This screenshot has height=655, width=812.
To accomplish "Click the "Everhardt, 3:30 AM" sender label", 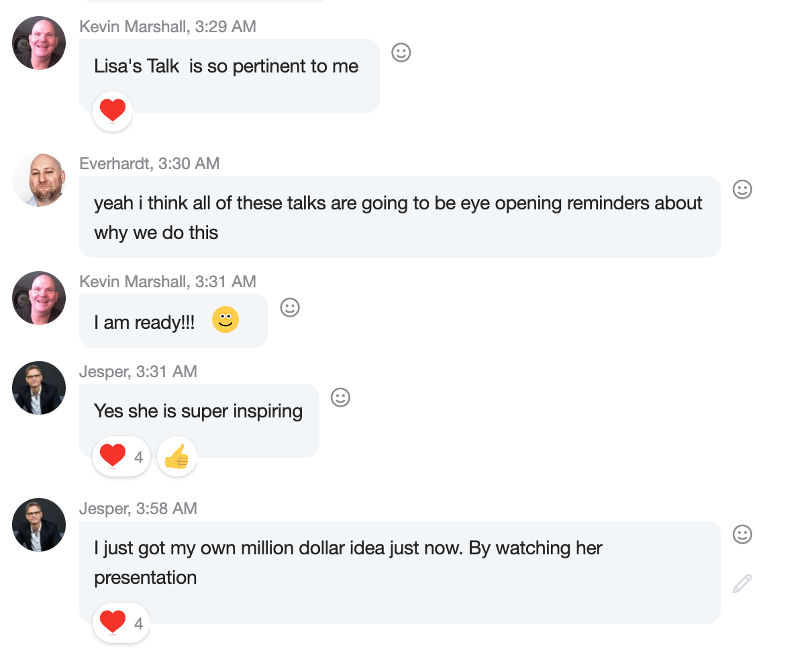I will tap(149, 164).
